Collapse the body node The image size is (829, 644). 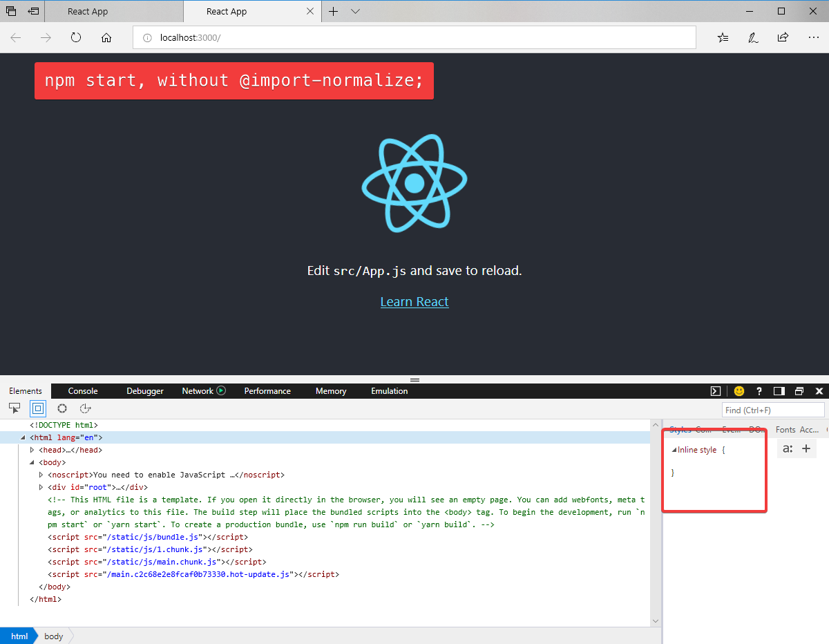click(32, 462)
